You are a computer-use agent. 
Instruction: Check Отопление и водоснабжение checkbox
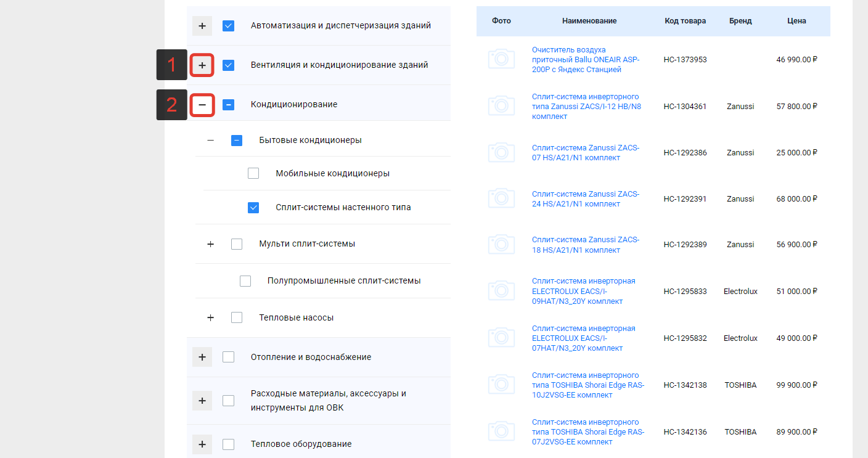[x=228, y=357]
